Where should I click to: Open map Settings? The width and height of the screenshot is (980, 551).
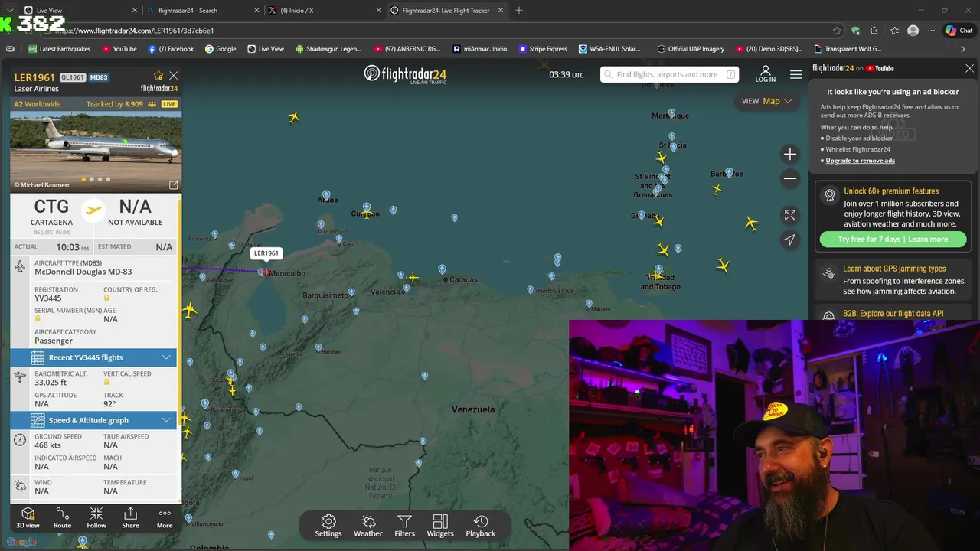(x=328, y=526)
